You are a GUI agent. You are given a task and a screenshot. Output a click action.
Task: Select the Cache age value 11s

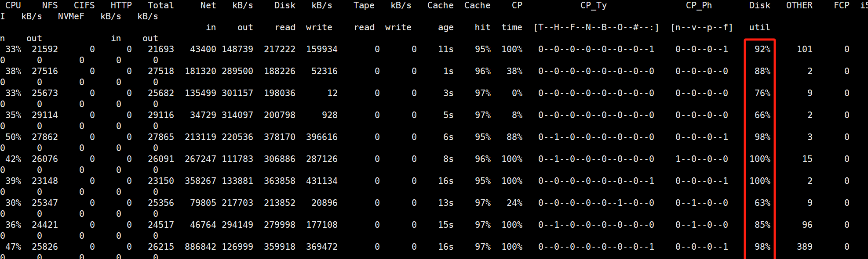pyautogui.click(x=446, y=49)
